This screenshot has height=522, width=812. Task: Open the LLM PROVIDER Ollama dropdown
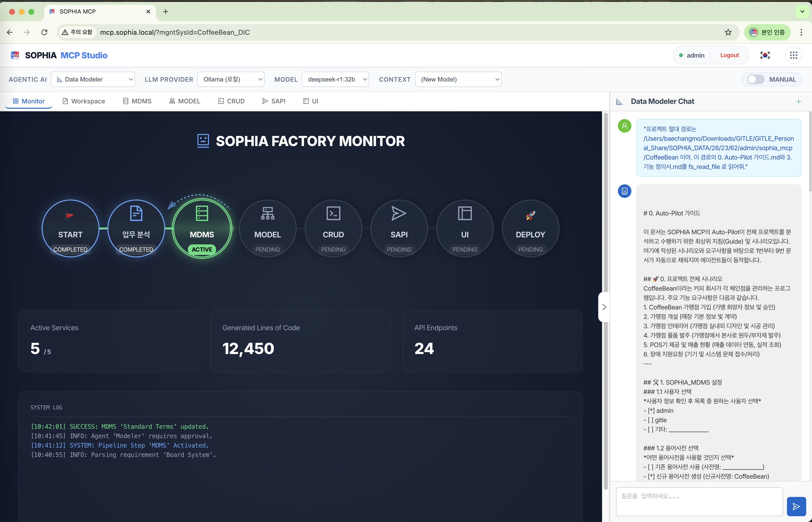(231, 79)
